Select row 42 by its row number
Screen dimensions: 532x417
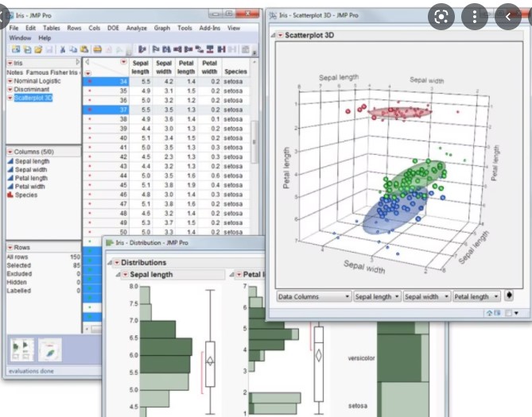pyautogui.click(x=123, y=156)
